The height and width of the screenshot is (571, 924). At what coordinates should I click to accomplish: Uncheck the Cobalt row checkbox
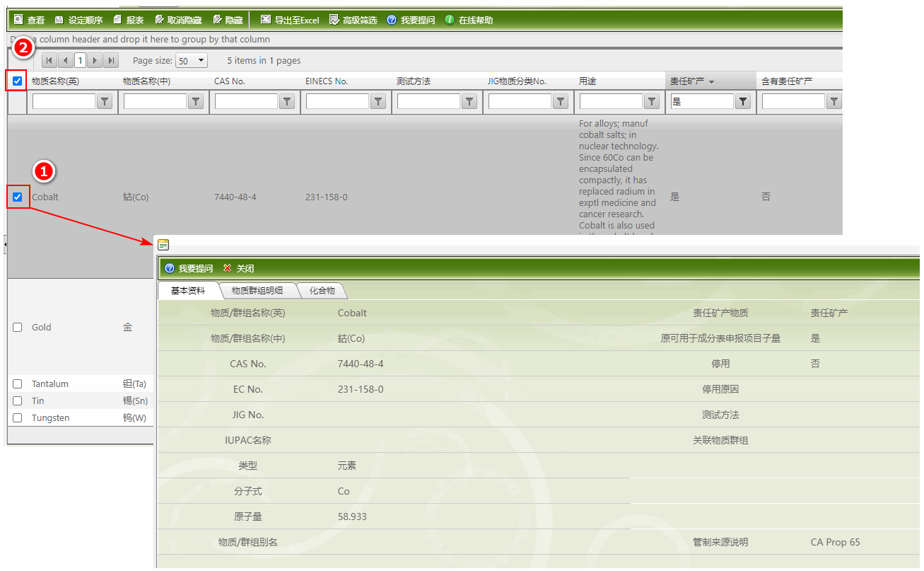click(18, 197)
